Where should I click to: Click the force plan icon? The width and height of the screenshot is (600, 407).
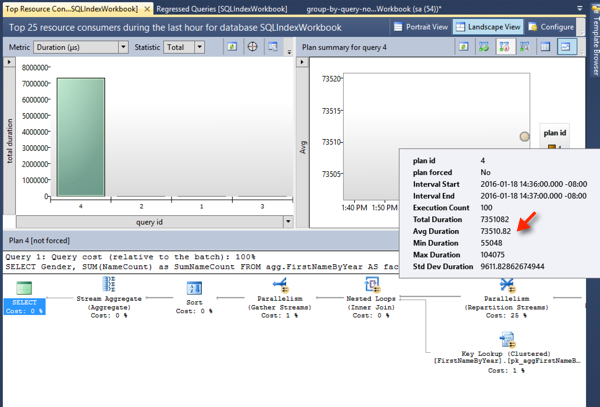coord(485,47)
